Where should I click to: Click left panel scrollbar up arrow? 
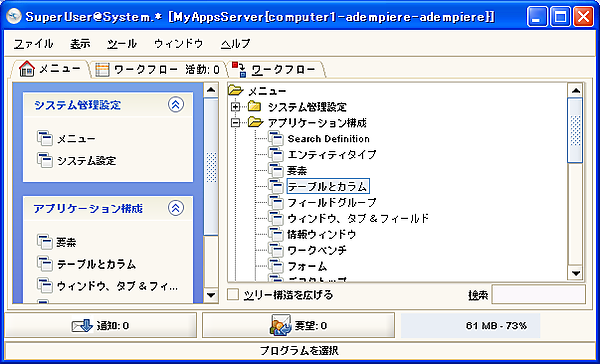[211, 90]
